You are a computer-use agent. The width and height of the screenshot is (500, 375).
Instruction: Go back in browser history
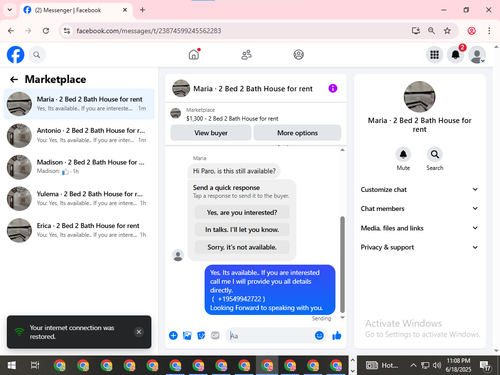tap(11, 31)
